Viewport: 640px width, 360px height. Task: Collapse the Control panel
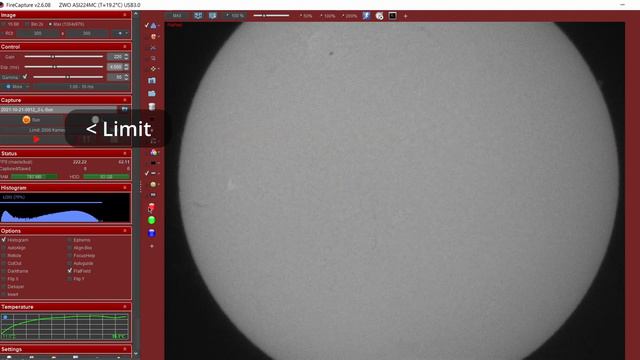125,47
